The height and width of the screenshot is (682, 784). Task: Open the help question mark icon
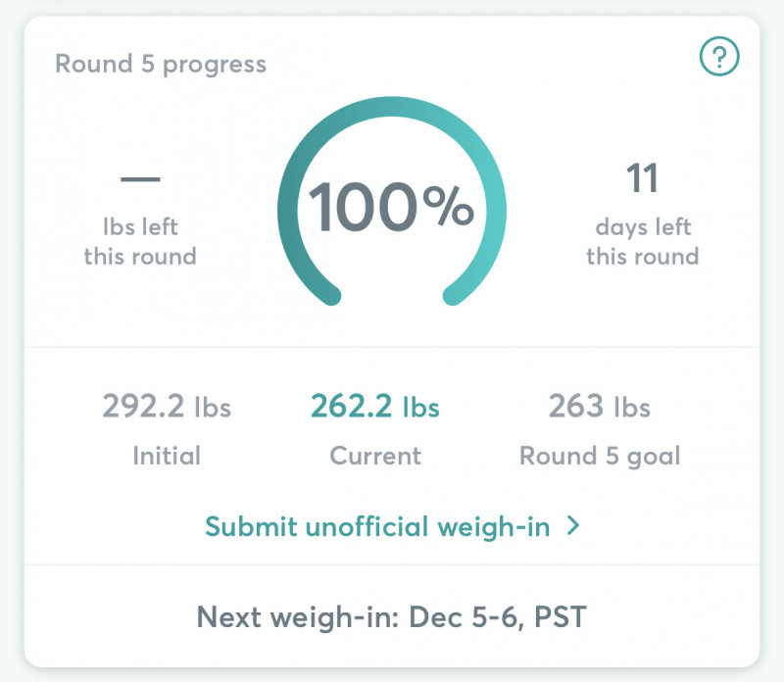tap(719, 57)
